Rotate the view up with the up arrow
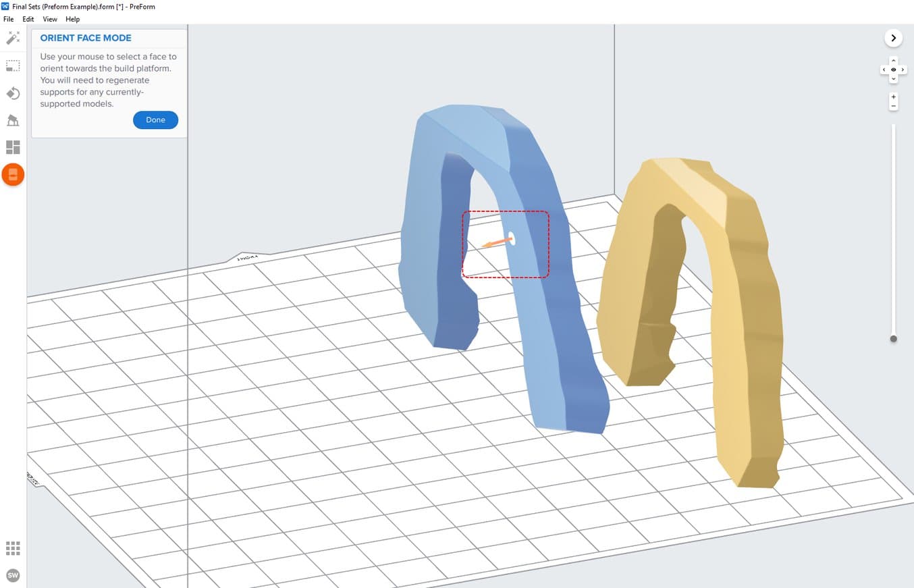This screenshot has height=588, width=914. [894, 61]
